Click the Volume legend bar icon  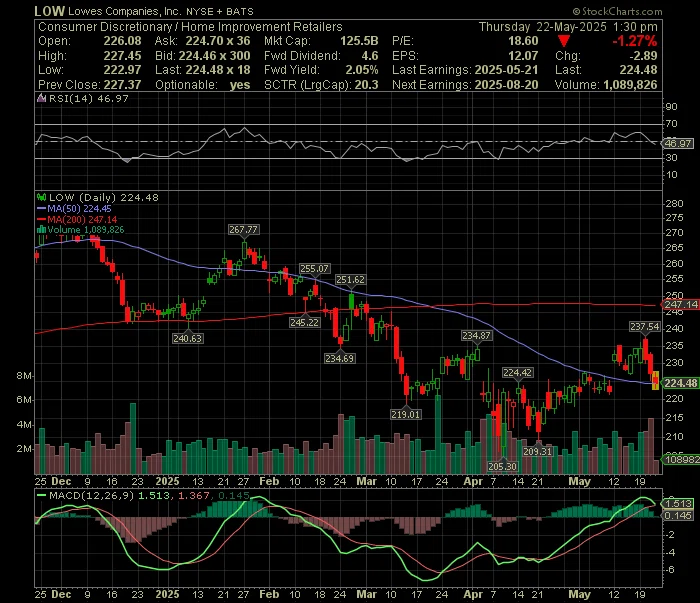click(x=42, y=229)
